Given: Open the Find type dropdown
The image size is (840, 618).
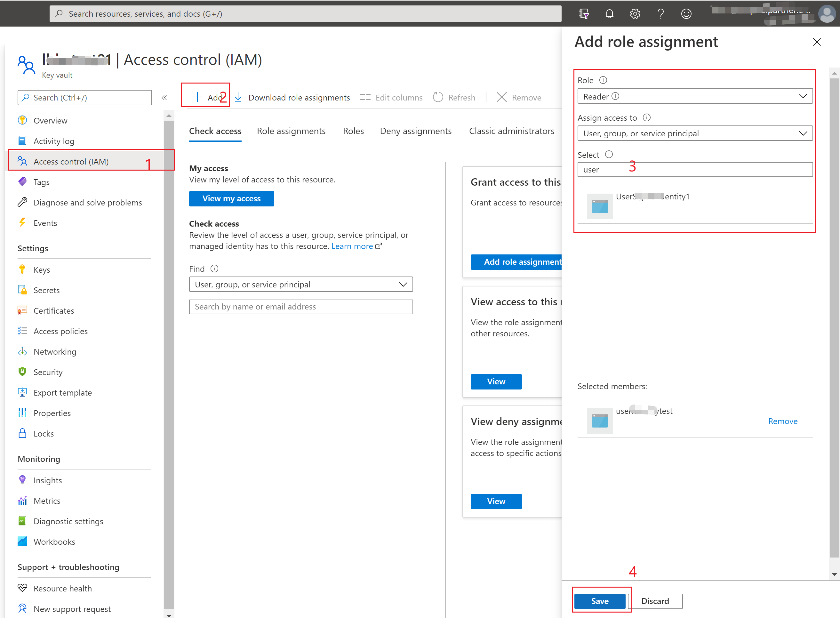Looking at the screenshot, I should [x=301, y=285].
